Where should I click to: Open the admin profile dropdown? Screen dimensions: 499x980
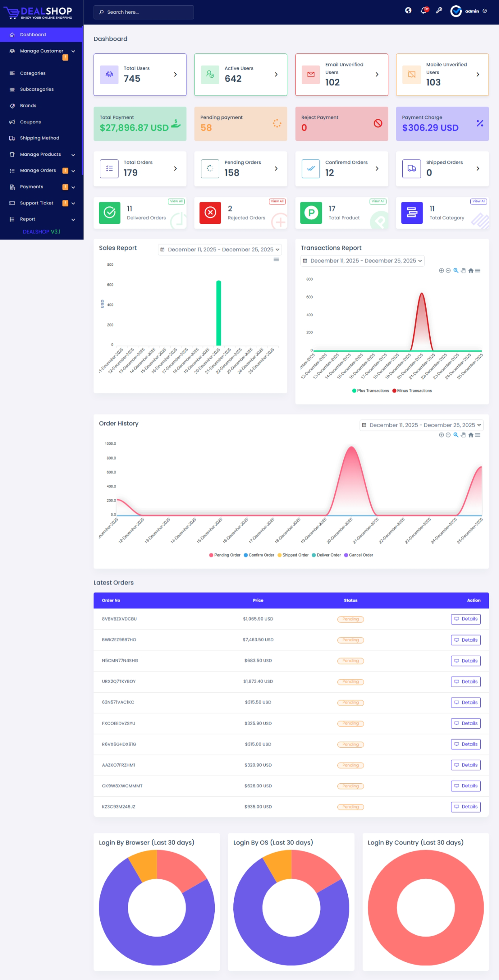469,11
